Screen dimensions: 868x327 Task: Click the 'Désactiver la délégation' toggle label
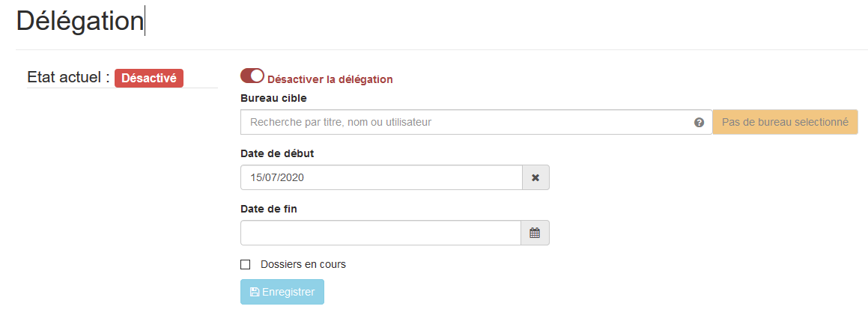click(x=330, y=79)
